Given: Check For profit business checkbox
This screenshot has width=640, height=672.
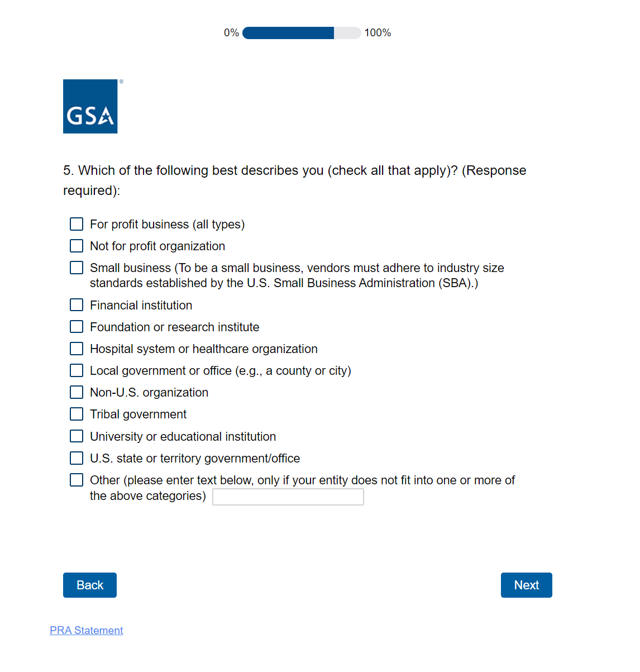Looking at the screenshot, I should point(77,224).
